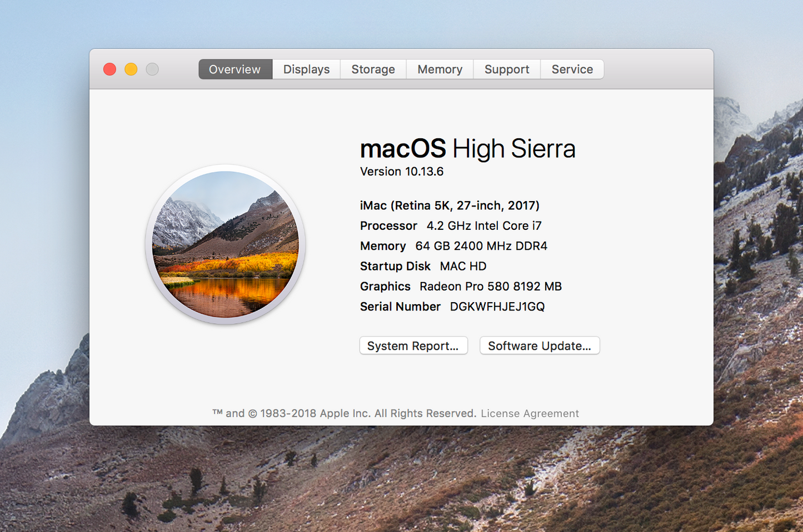The width and height of the screenshot is (803, 532).
Task: Return to the Overview tab
Action: tap(235, 69)
